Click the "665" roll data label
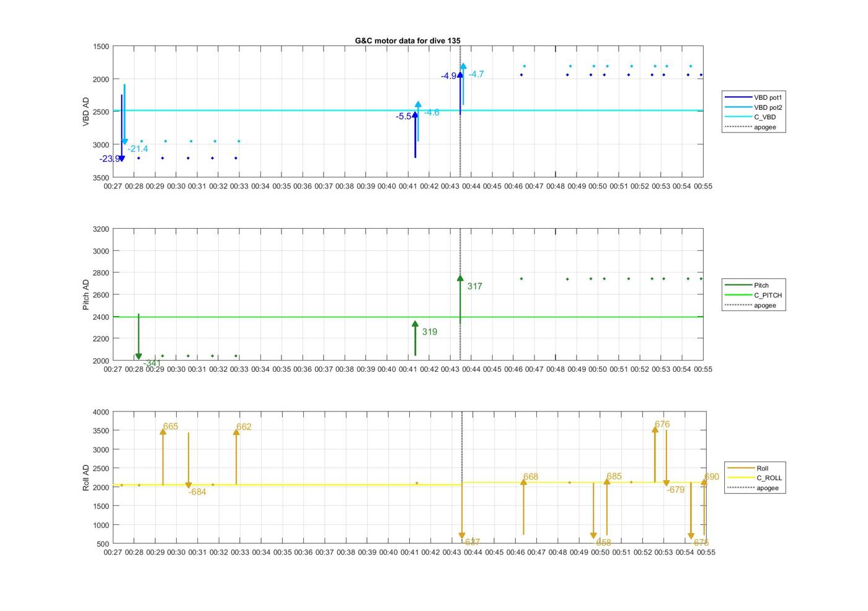 pos(170,427)
